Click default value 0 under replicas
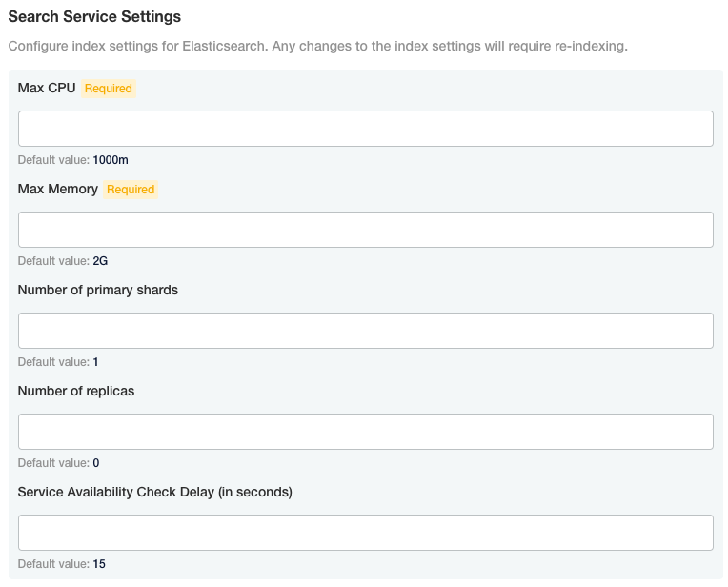728x587 pixels. click(96, 463)
